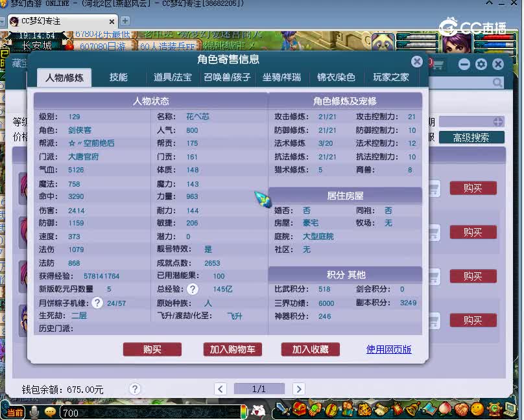
Task: Open the handshake friends icon
Action: point(462,410)
